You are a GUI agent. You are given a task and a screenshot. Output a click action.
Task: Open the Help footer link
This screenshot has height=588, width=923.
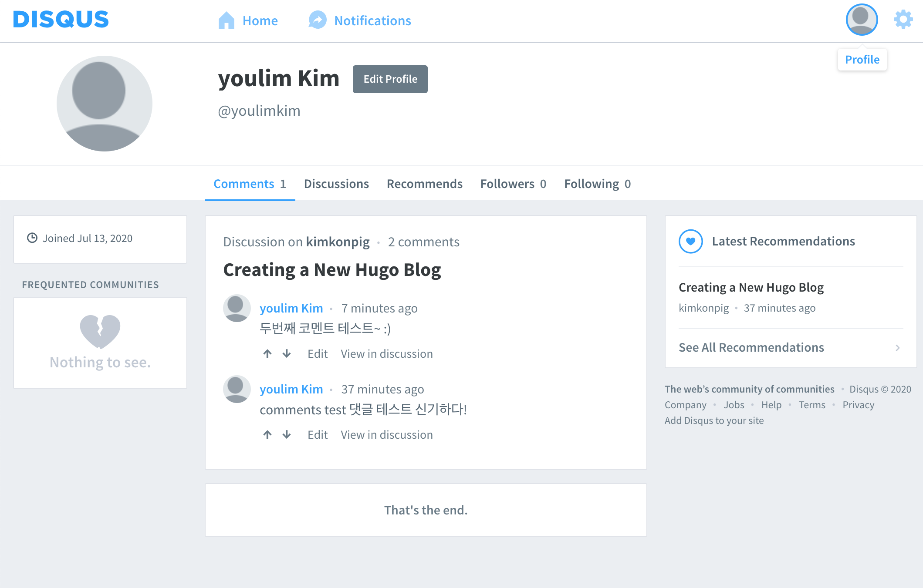click(x=771, y=405)
